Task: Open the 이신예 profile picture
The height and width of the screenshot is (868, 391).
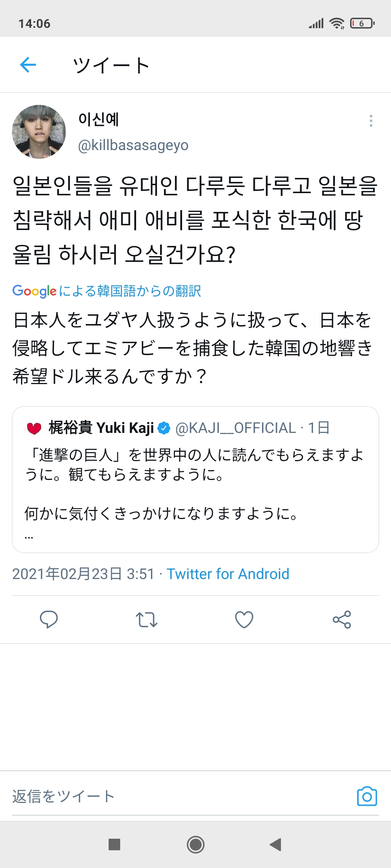Action: (39, 132)
